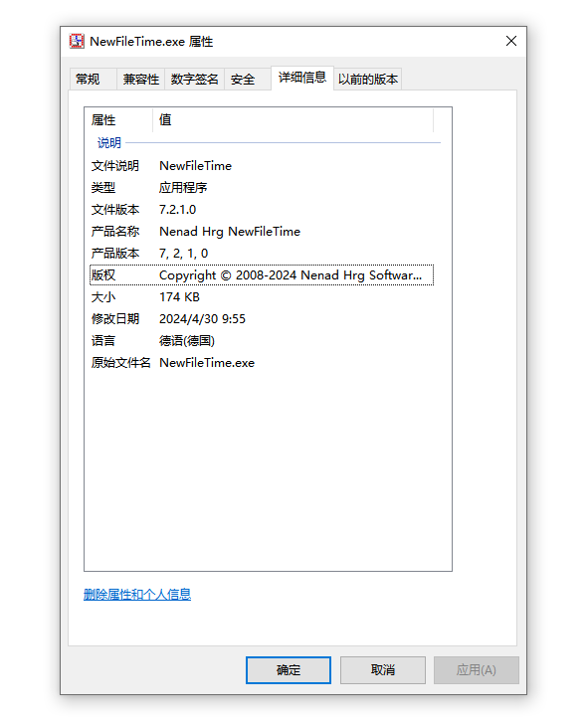The width and height of the screenshot is (588, 721).
Task: Open the 兼容性 tab
Action: tap(141, 80)
